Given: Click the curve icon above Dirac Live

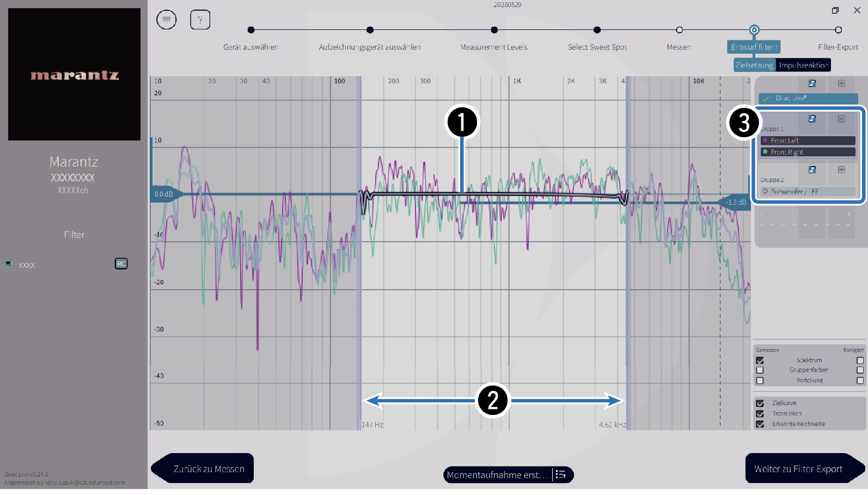Looking at the screenshot, I should 812,83.
